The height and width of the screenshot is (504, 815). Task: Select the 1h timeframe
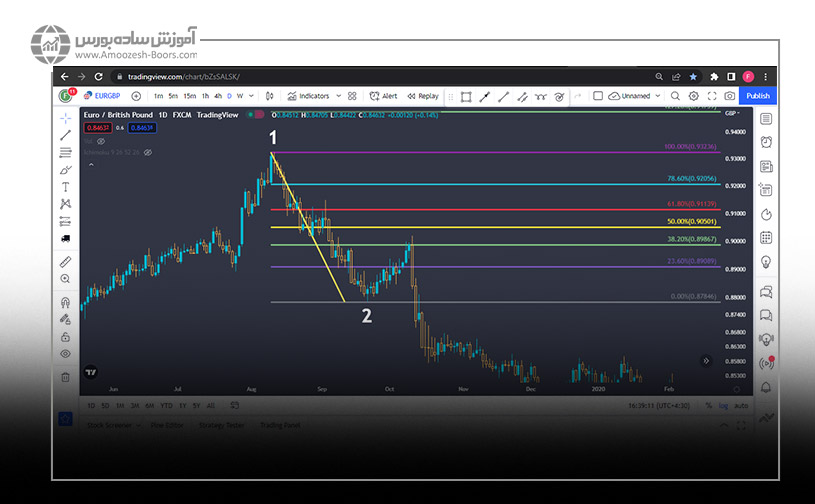click(x=205, y=96)
